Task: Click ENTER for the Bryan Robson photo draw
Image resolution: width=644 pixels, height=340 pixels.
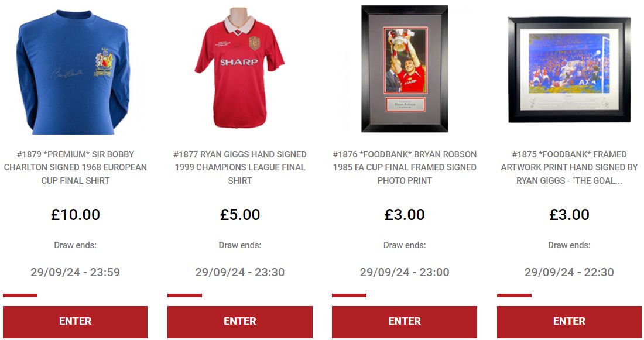Action: click(x=405, y=321)
